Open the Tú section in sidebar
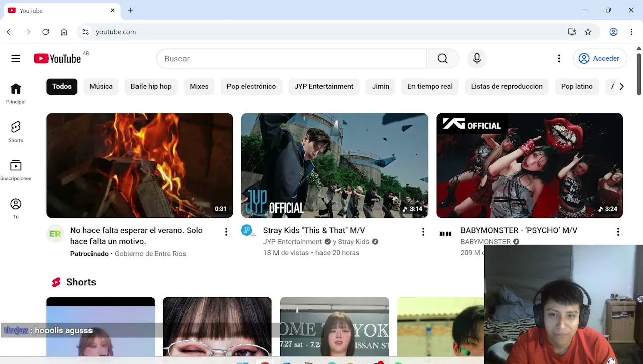Viewport: 643px width, 364px height. (x=16, y=209)
